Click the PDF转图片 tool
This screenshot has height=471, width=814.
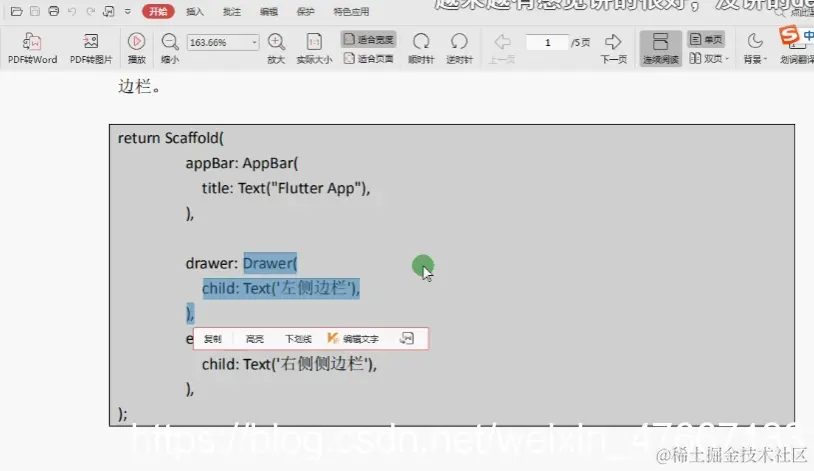point(91,48)
